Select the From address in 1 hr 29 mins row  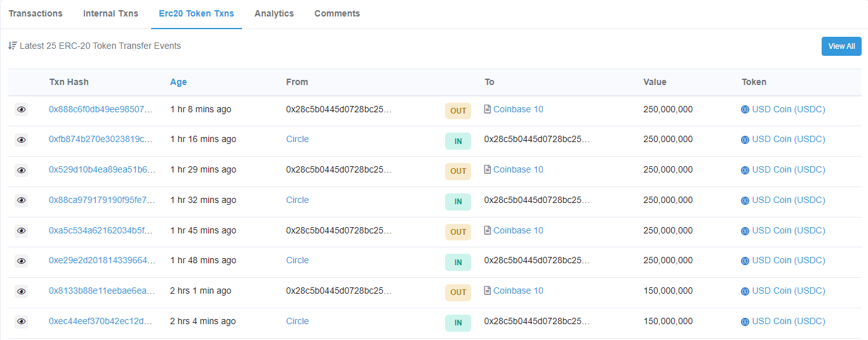coord(339,169)
